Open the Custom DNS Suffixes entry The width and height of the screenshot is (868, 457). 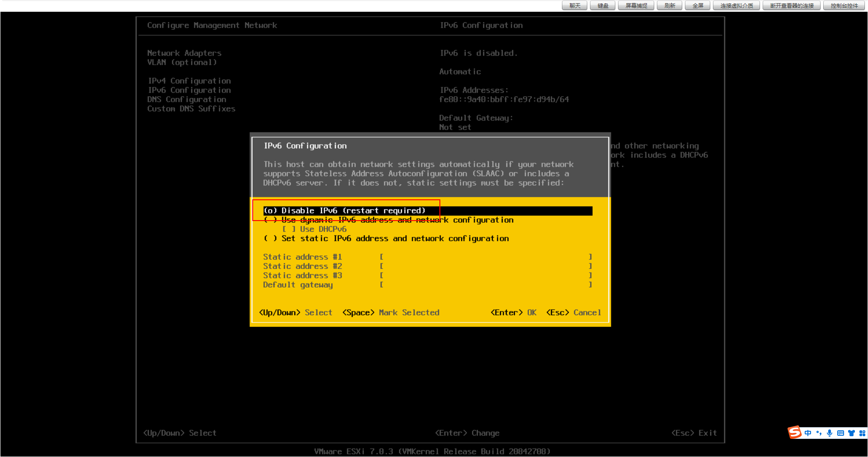(x=191, y=108)
